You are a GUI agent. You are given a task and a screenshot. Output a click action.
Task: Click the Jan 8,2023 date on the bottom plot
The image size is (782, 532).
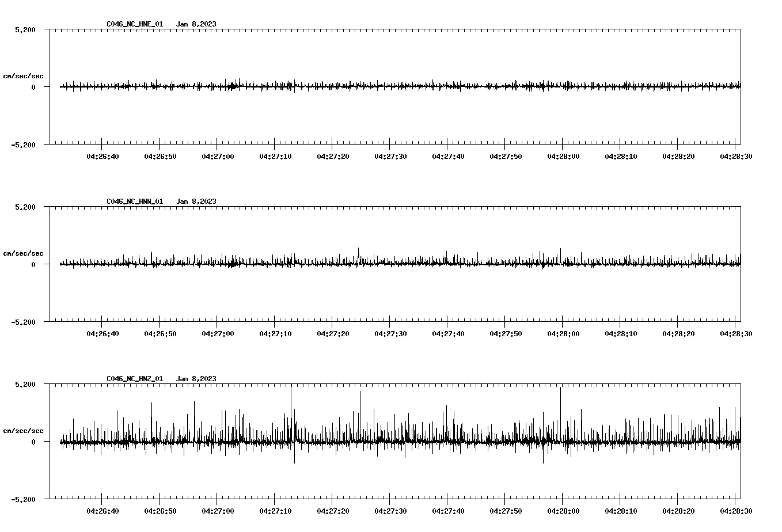(197, 379)
